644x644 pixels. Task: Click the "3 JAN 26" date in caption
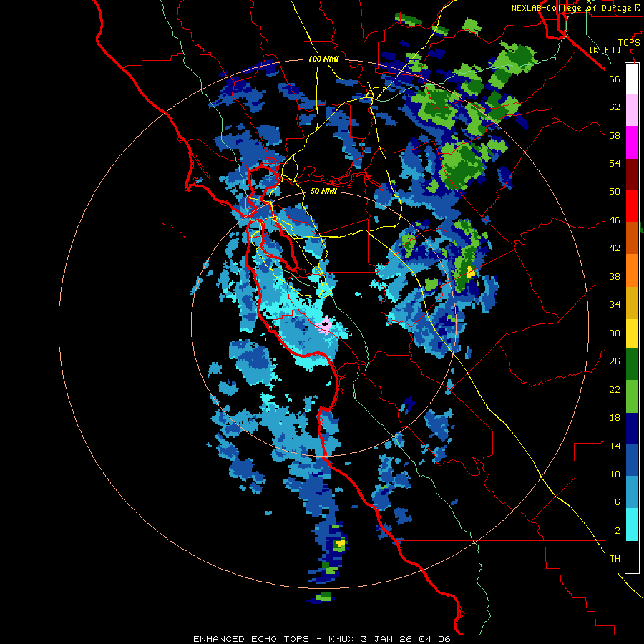(386, 639)
